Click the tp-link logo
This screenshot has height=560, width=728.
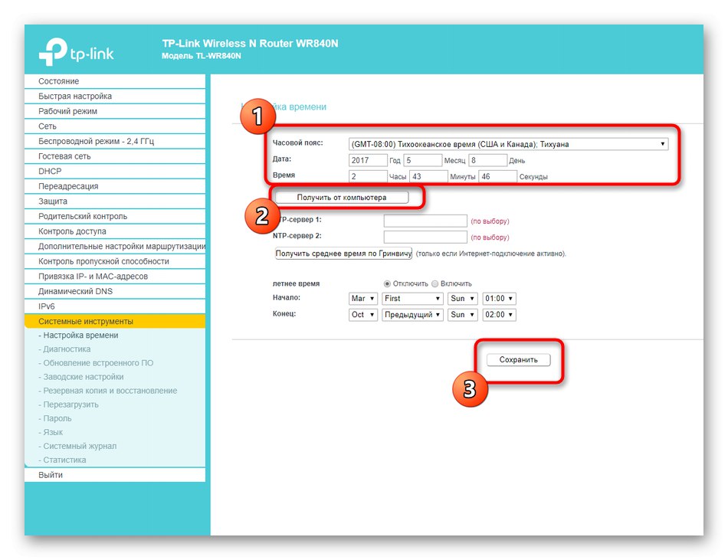click(x=76, y=52)
